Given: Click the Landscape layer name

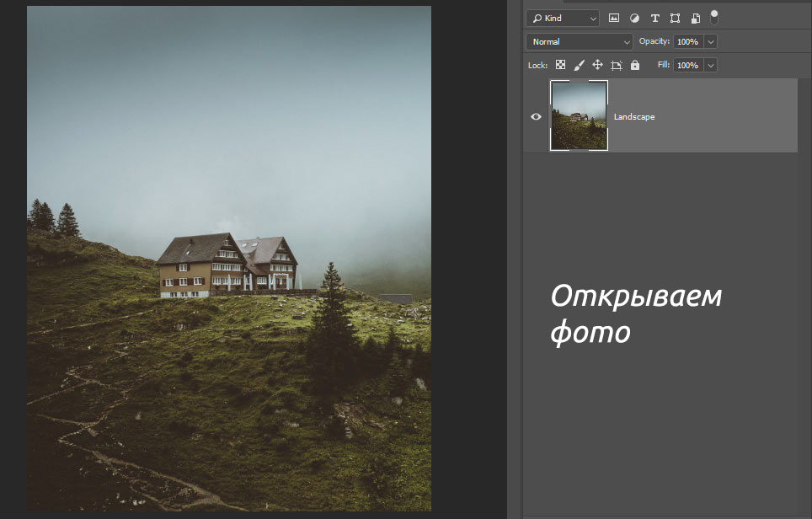Looking at the screenshot, I should [634, 117].
